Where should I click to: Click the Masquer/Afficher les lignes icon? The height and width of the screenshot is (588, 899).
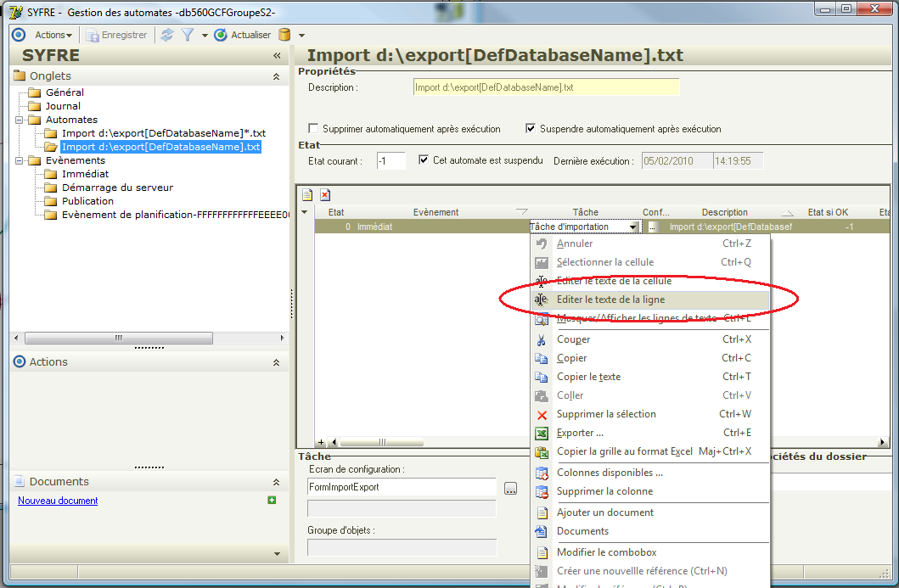coord(542,319)
